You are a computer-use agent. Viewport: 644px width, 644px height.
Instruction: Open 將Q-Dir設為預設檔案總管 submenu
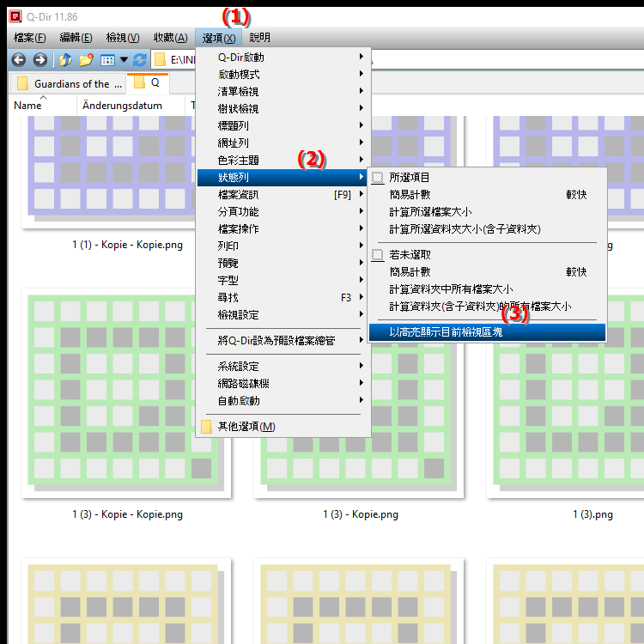point(283,341)
